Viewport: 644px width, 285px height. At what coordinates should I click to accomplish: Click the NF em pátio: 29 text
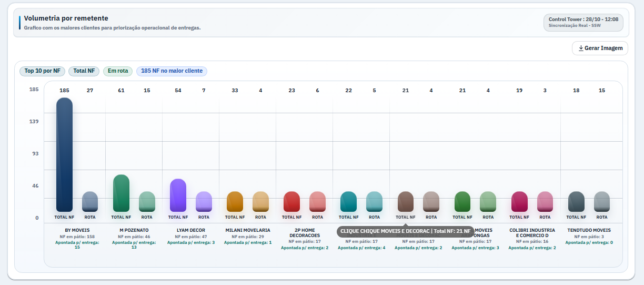tap(248, 237)
